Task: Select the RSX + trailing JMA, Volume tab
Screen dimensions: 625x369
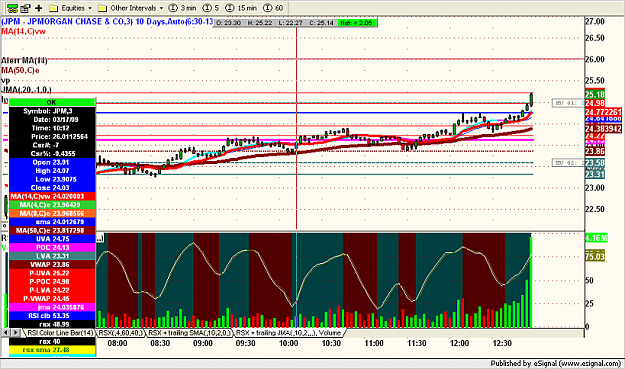Action: click(288, 332)
